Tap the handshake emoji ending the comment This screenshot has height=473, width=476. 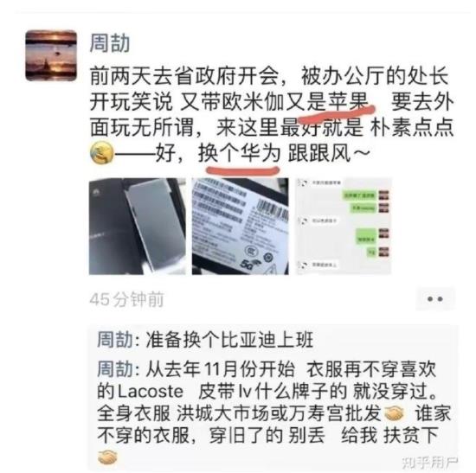tap(108, 457)
